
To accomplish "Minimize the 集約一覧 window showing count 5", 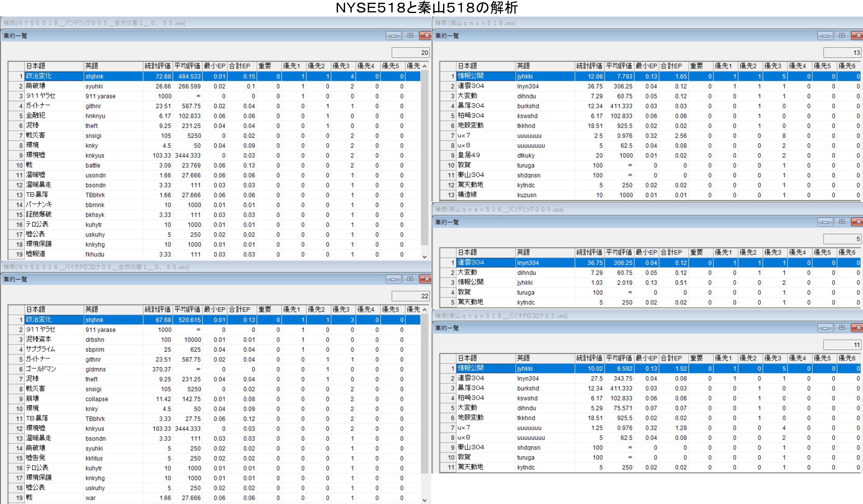I will coord(825,222).
